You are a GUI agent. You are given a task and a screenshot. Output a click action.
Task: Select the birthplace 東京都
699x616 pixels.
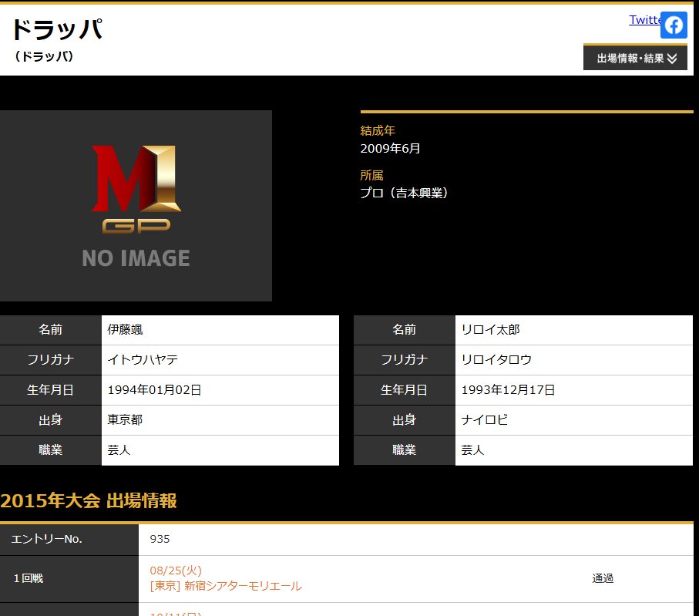click(125, 419)
